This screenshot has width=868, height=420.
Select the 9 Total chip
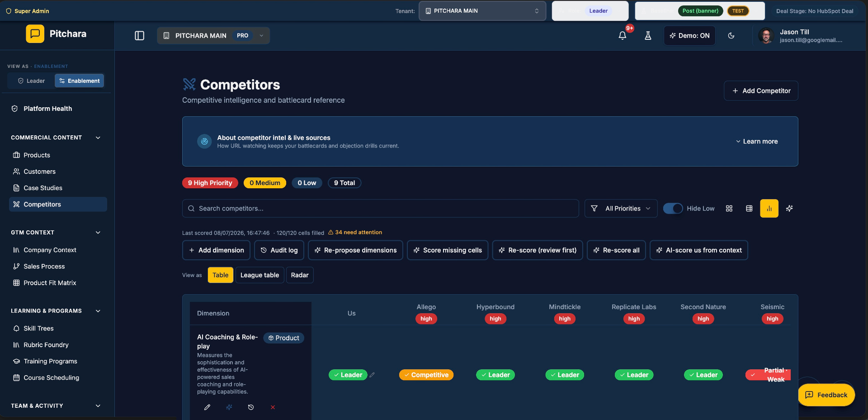344,183
